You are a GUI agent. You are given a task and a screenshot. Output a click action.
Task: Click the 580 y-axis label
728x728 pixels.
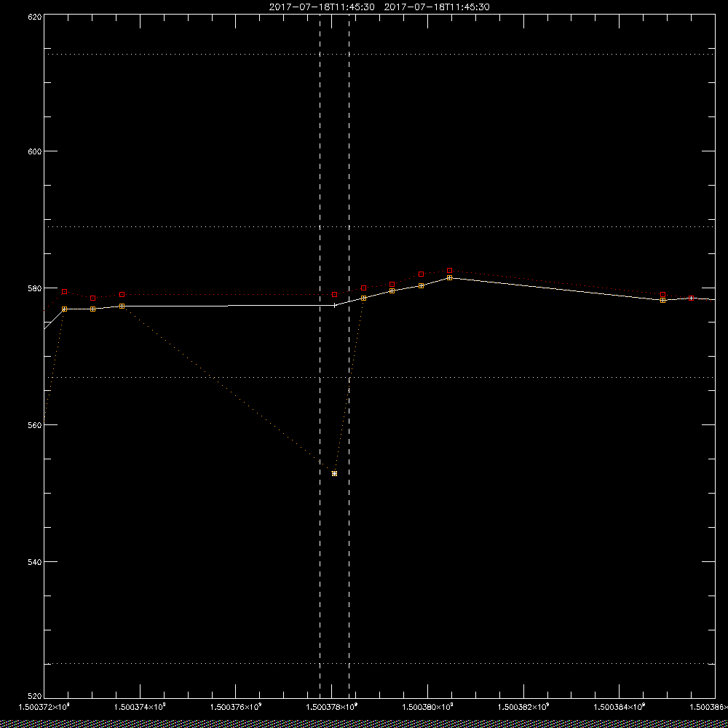click(35, 288)
